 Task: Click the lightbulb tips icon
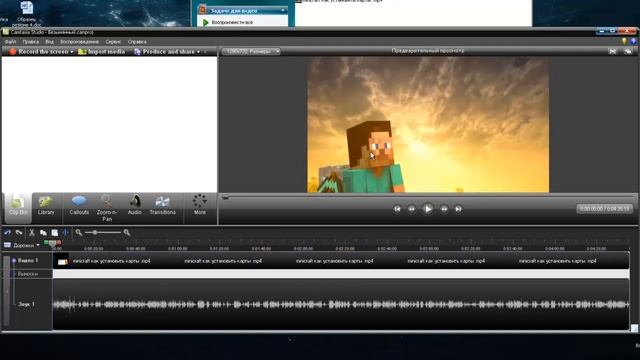click(x=624, y=41)
